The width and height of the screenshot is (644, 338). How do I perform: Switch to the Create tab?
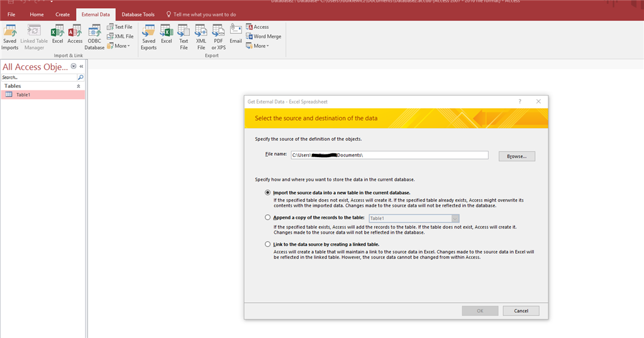tap(62, 14)
